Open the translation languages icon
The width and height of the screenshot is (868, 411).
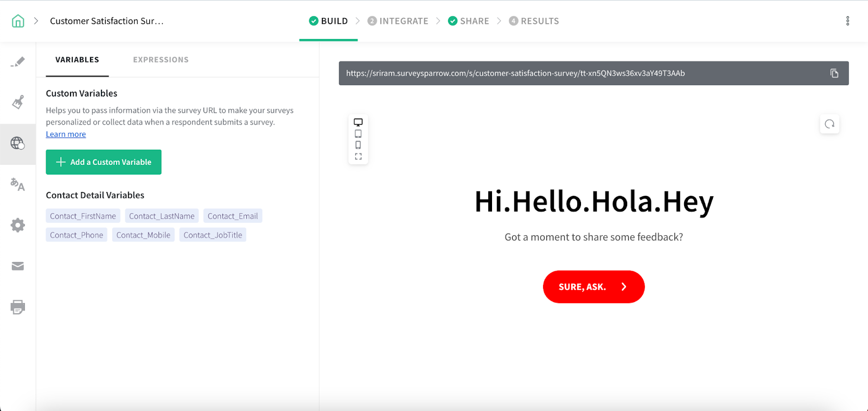pos(18,184)
